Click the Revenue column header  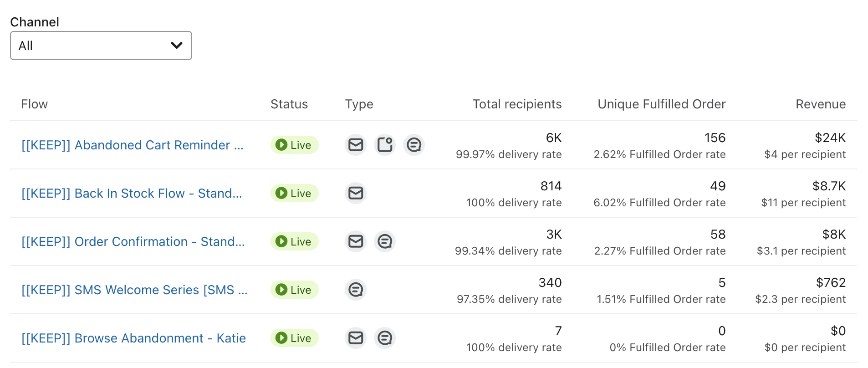click(x=820, y=104)
